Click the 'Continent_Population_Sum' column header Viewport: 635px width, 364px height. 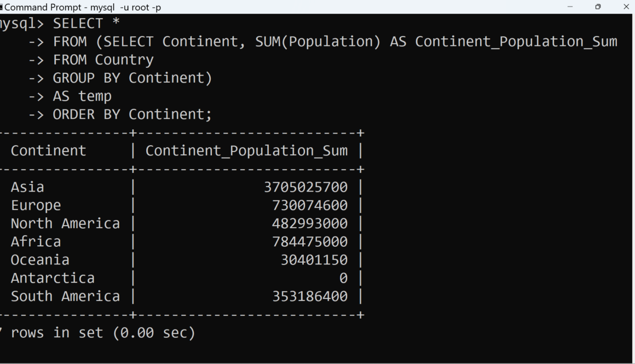pyautogui.click(x=246, y=151)
